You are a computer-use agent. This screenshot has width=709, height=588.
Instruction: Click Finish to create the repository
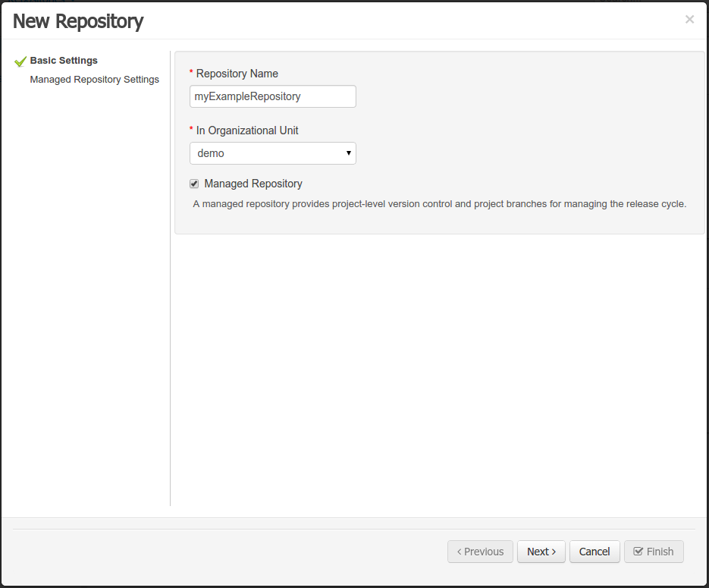tap(654, 552)
